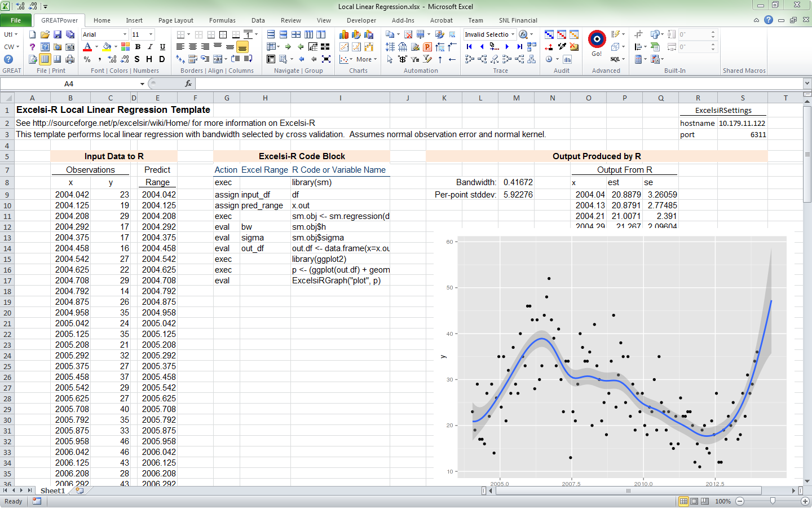Open the Page Layout ribbon tab
Image resolution: width=812 pixels, height=508 pixels.
coord(175,20)
